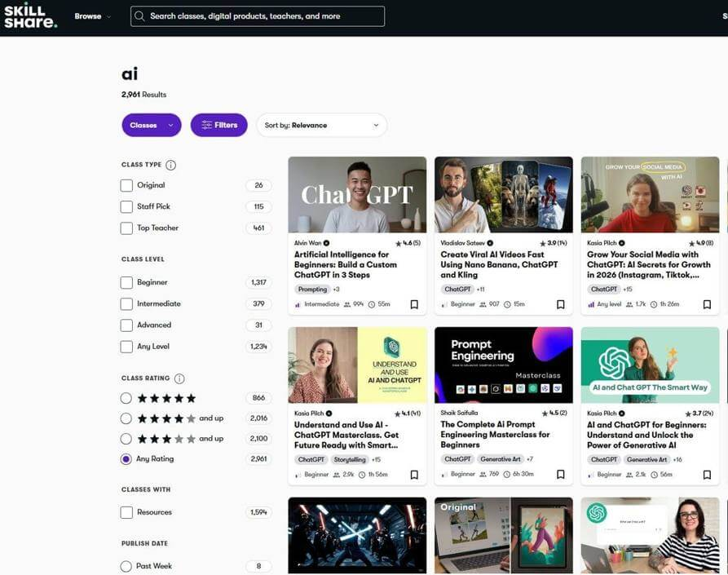
Task: Check the Beginner class level box
Action: pos(126,282)
